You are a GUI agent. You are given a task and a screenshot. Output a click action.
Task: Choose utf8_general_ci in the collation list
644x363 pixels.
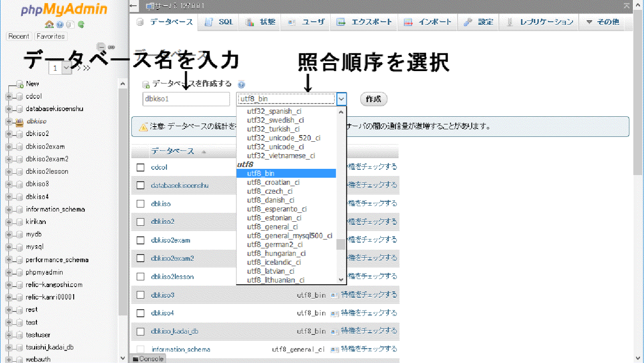[272, 227]
